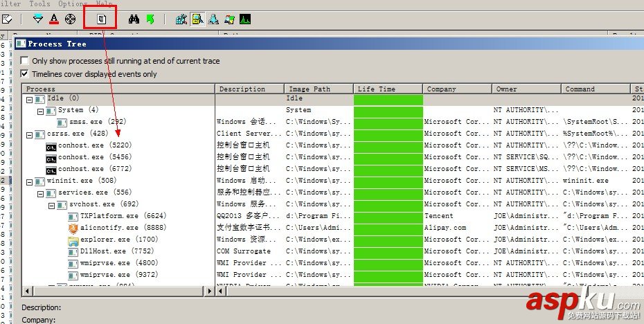Image resolution: width=644 pixels, height=324 pixels.
Task: Click the TXPlatform.exe process icon
Action: coord(73,217)
